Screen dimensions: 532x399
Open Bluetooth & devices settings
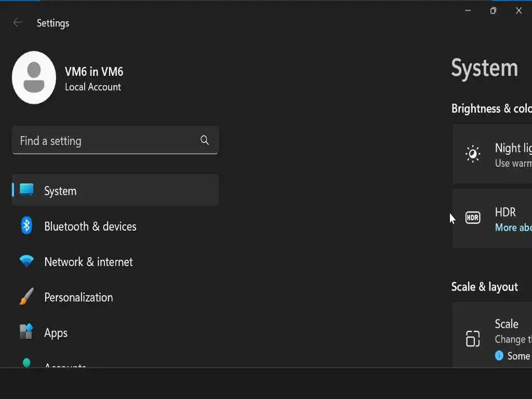click(x=90, y=227)
